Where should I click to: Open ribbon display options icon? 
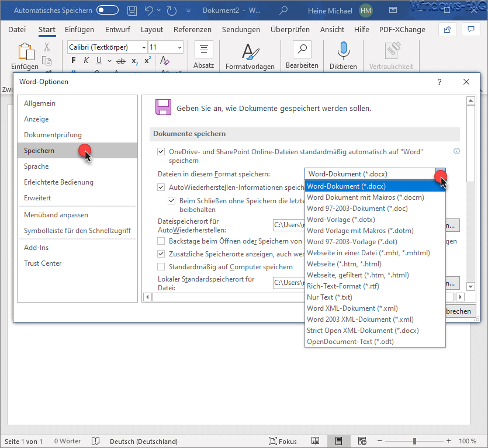coord(393,11)
